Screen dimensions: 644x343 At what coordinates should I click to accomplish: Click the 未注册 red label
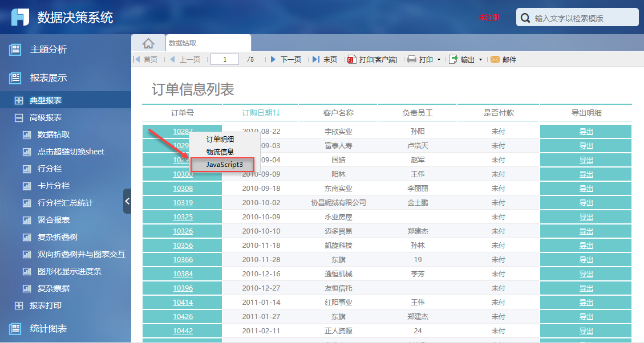click(x=489, y=18)
